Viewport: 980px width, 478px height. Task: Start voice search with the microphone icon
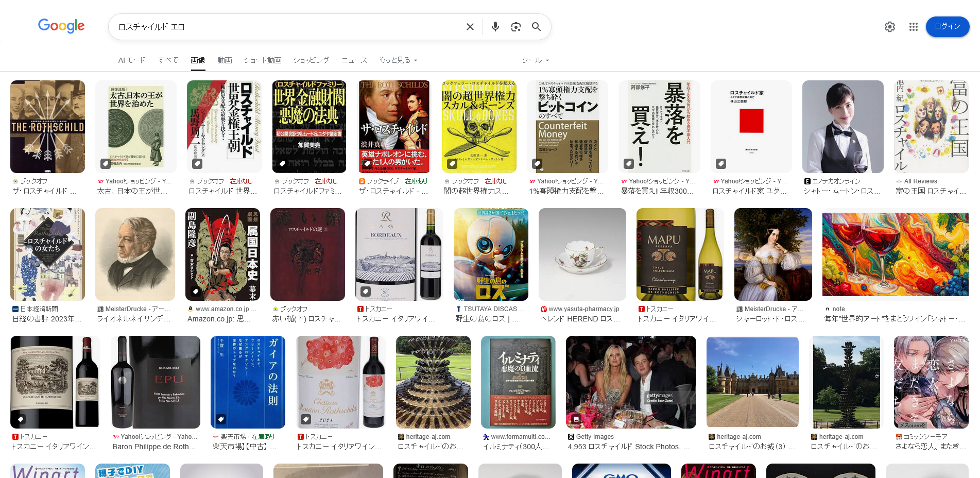(495, 27)
